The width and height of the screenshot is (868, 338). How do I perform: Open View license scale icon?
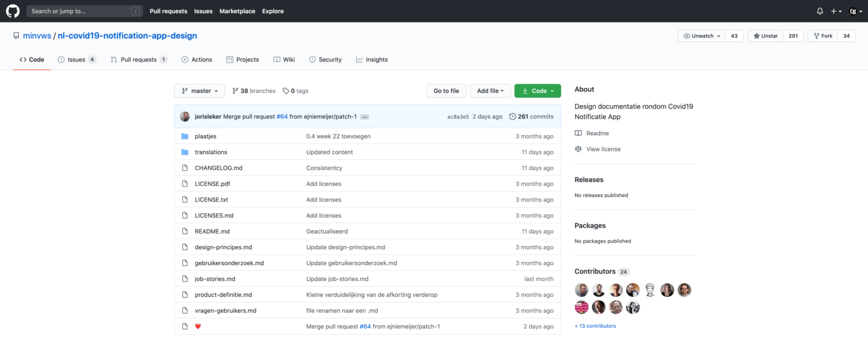point(578,149)
